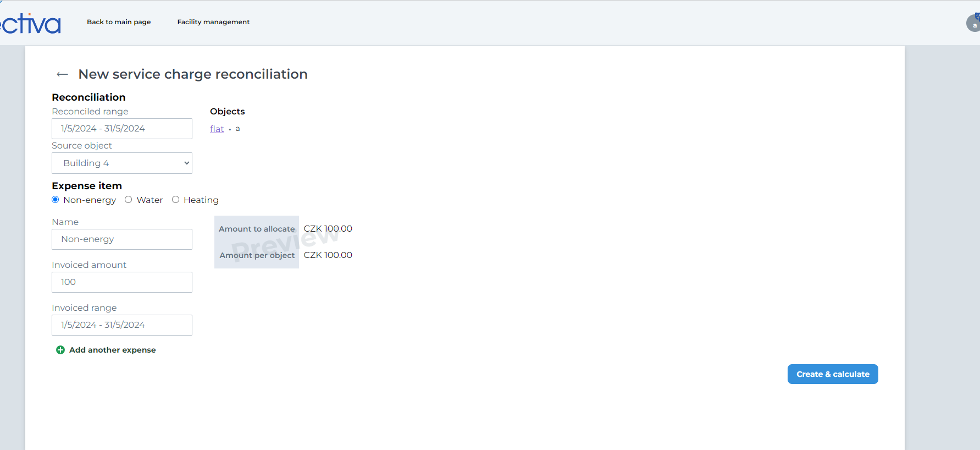Click the New service charge reconciliation heading
This screenshot has width=980, height=450.
[193, 74]
